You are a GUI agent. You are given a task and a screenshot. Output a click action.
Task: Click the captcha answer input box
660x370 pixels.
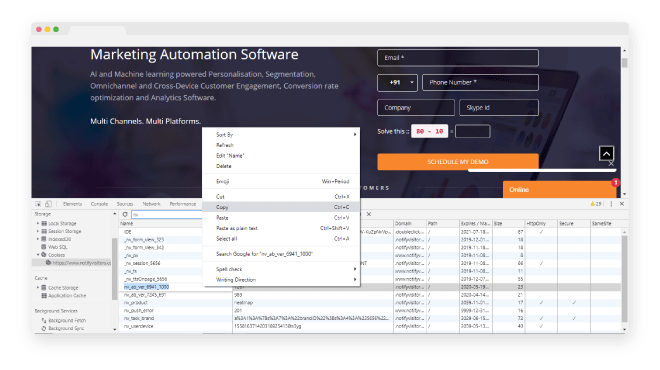click(473, 132)
